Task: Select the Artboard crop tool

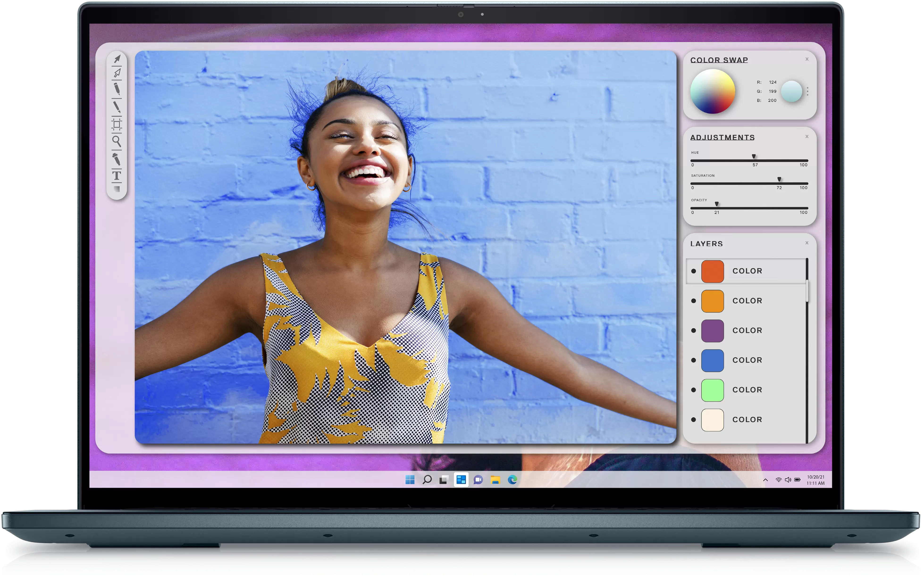Action: point(117,124)
